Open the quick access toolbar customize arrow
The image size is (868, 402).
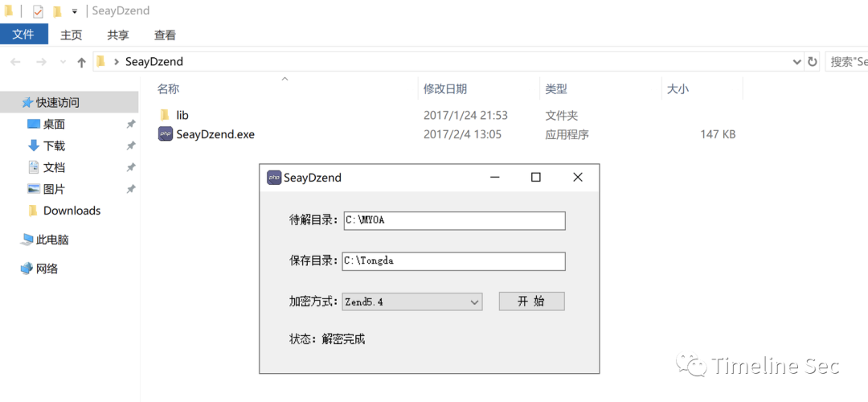point(75,11)
